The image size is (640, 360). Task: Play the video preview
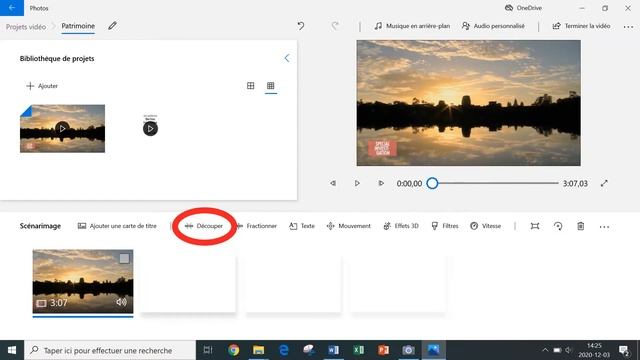click(357, 183)
